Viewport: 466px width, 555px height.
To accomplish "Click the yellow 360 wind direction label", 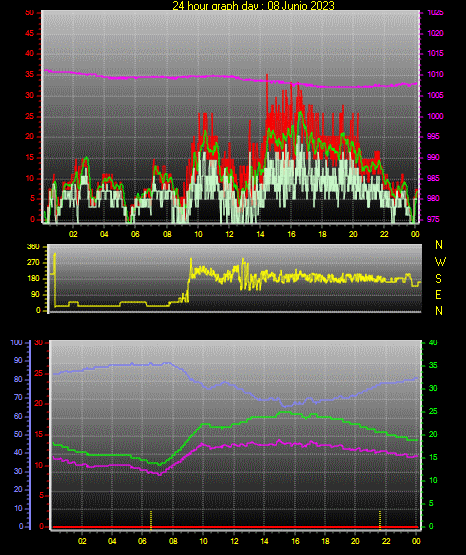I will [33, 247].
